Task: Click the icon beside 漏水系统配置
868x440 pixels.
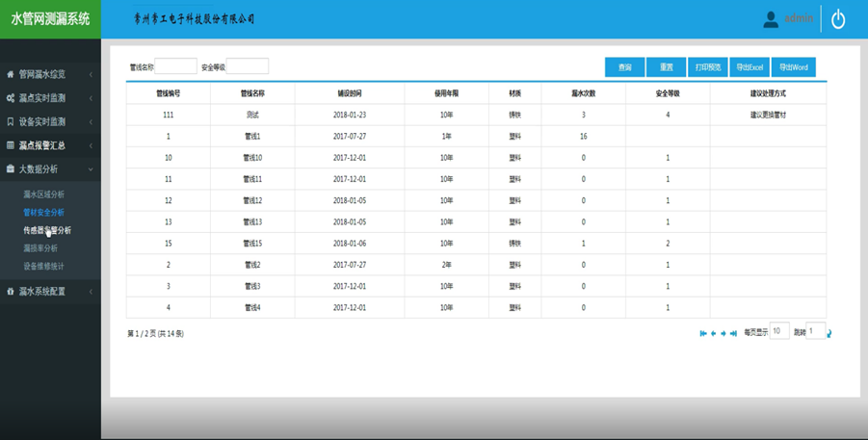Action: [x=10, y=291]
